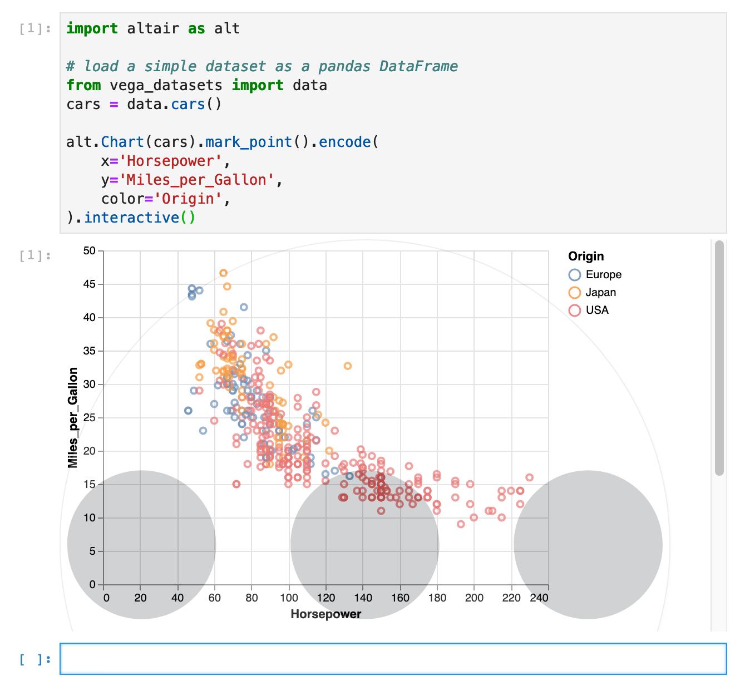Screen dimensions: 740x700
Task: Select the USA label in the Origin legend
Action: pyautogui.click(x=597, y=310)
